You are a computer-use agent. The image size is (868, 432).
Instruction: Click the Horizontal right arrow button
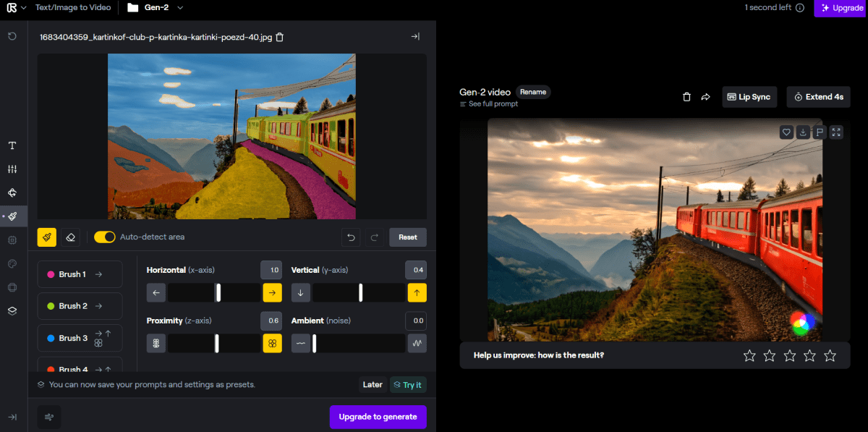tap(272, 292)
